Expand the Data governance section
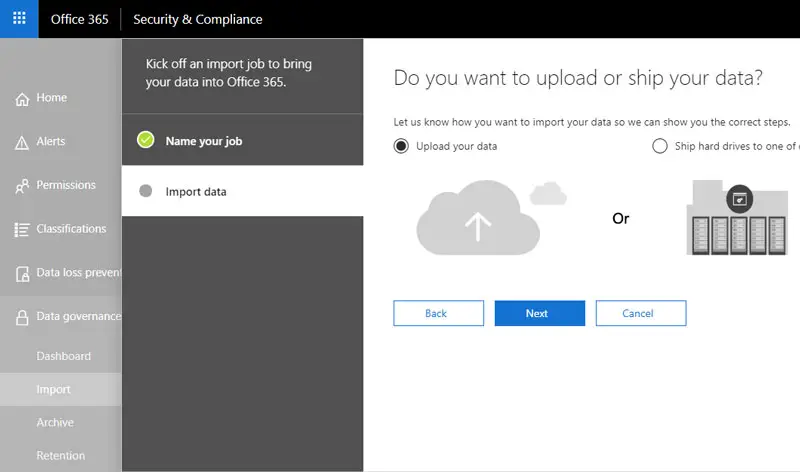 click(x=77, y=317)
